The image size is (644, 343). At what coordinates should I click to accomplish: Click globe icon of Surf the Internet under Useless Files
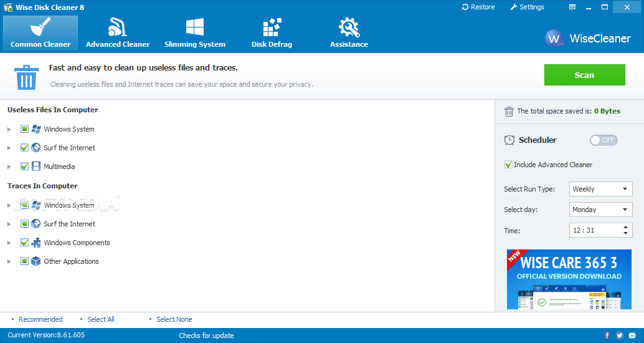coord(36,148)
